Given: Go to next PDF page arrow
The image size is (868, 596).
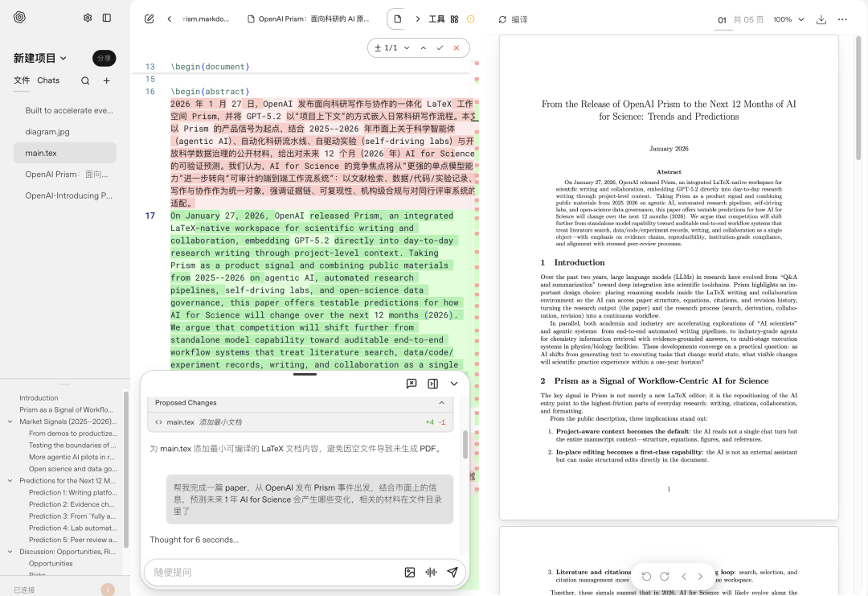Looking at the screenshot, I should pos(700,576).
